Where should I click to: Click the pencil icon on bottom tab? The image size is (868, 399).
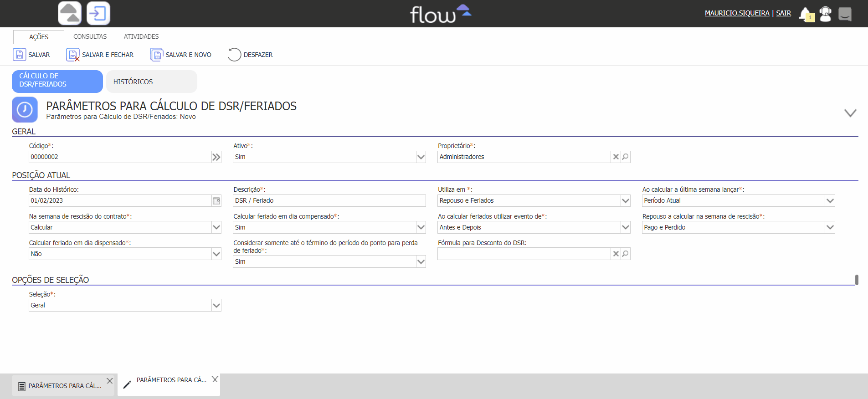click(127, 385)
